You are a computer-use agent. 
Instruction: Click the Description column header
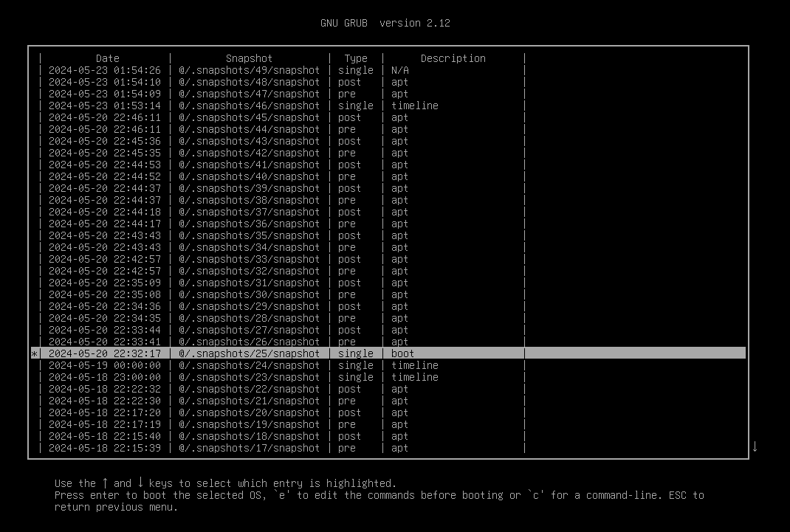(x=453, y=58)
